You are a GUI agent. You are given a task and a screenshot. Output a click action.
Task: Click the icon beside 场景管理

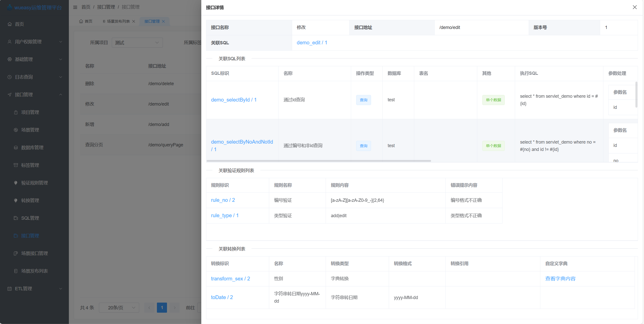pyautogui.click(x=16, y=130)
